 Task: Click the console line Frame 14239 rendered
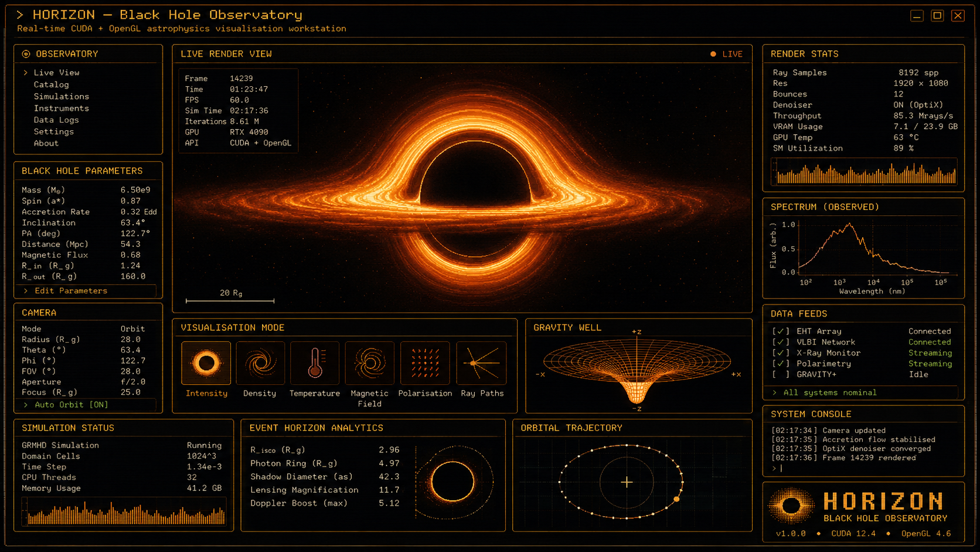coord(843,458)
